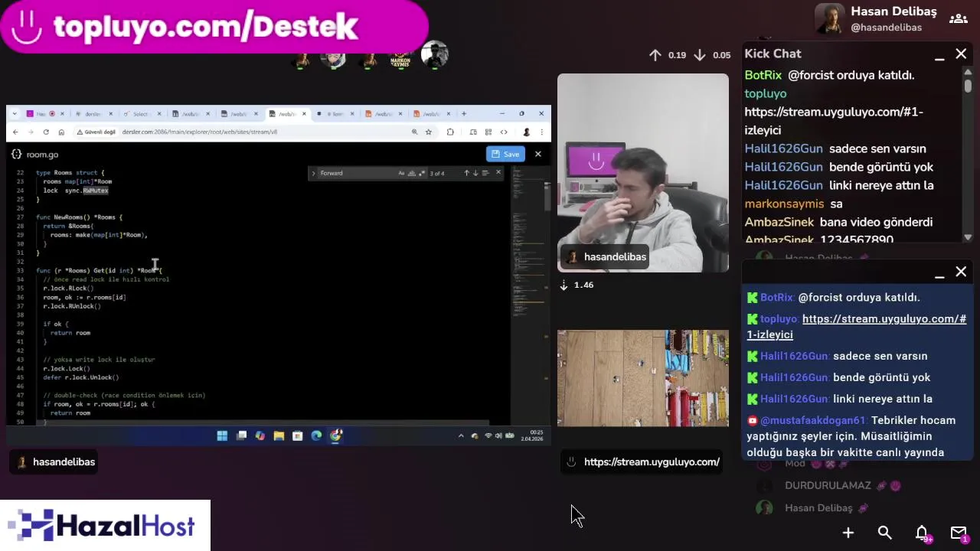Open the browser home page icon

(x=61, y=132)
